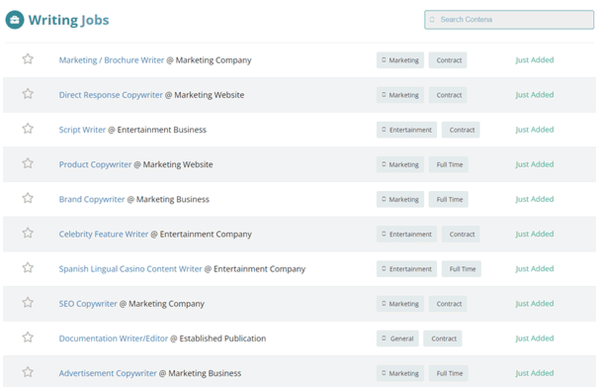599x390 pixels.
Task: Open Documentation Writer/Editor job link
Action: point(113,338)
